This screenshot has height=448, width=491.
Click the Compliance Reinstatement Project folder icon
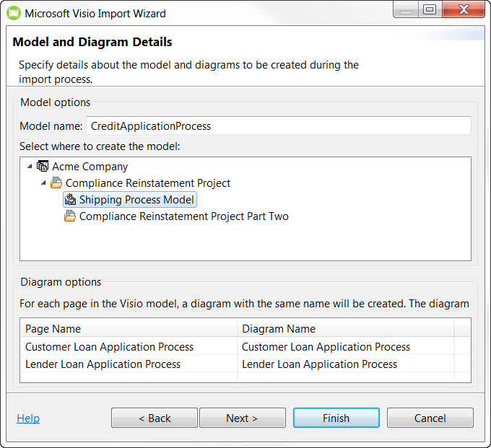point(56,183)
